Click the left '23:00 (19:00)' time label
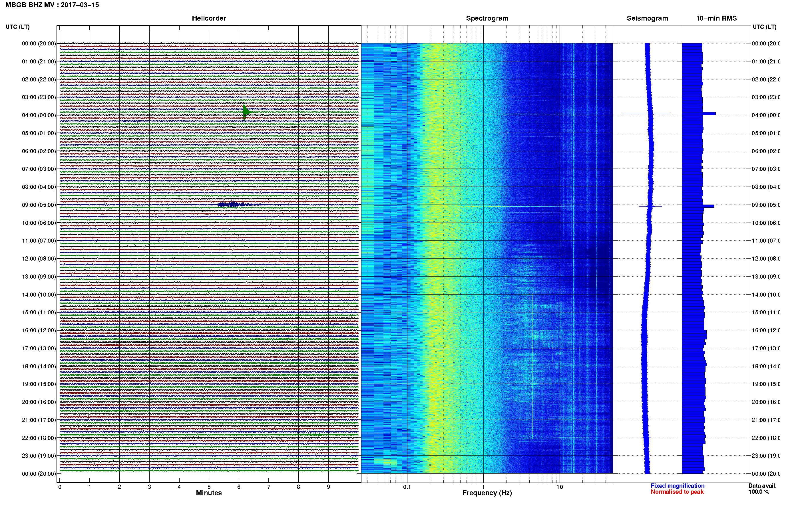The image size is (812, 508). [39, 456]
